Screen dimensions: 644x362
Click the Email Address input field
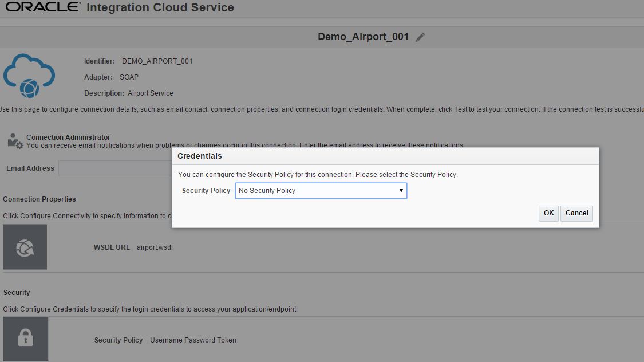115,168
